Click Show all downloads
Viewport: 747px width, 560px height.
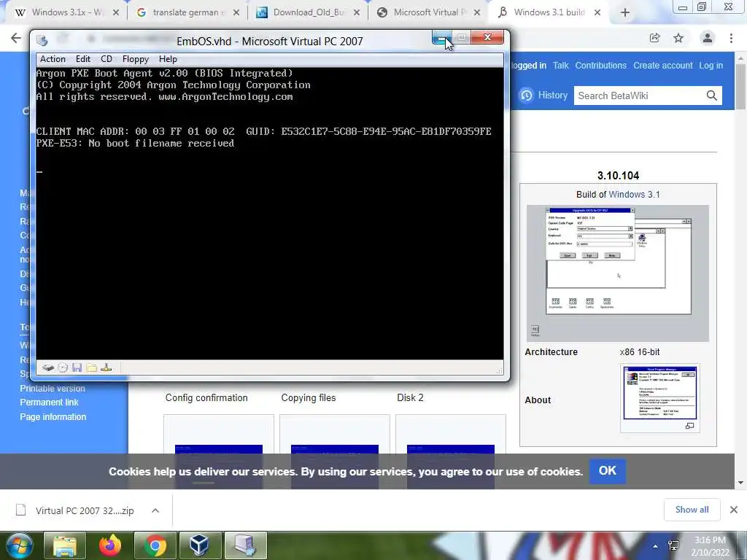click(692, 510)
